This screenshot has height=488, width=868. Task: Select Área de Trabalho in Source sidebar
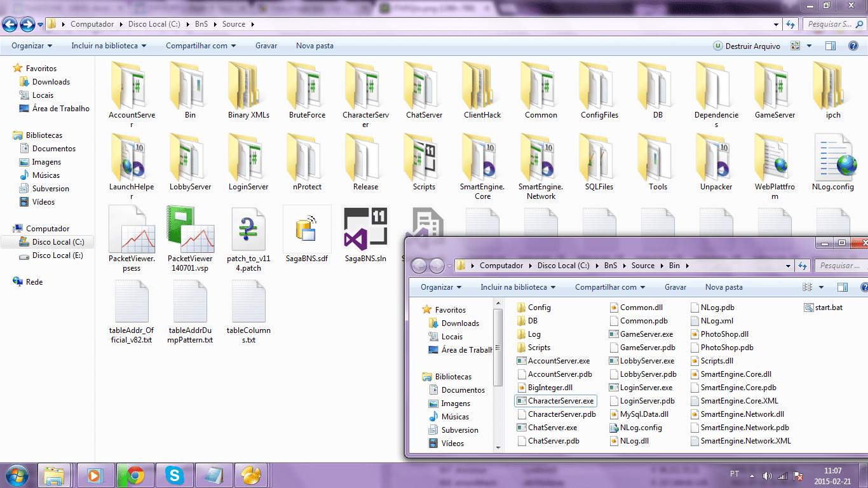click(x=55, y=109)
